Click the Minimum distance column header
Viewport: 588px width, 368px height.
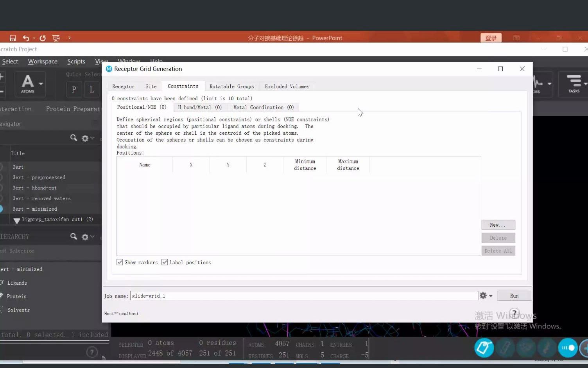305,165
